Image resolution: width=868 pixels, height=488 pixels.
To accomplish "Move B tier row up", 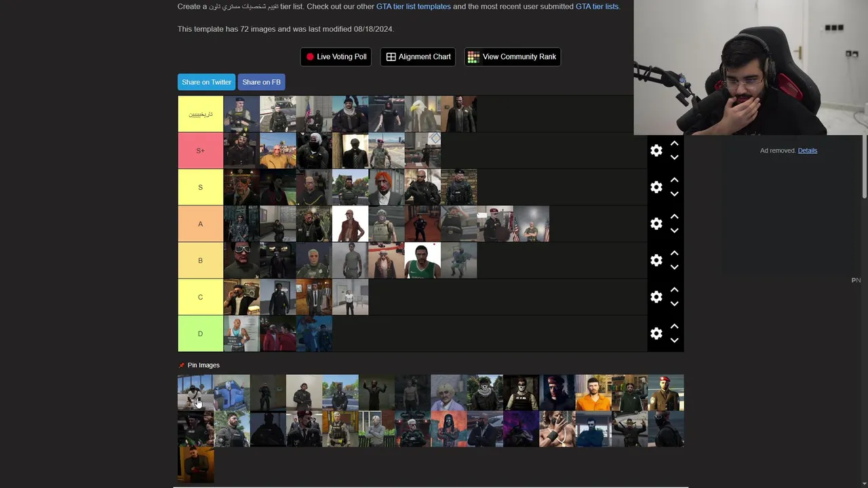I will (x=674, y=253).
